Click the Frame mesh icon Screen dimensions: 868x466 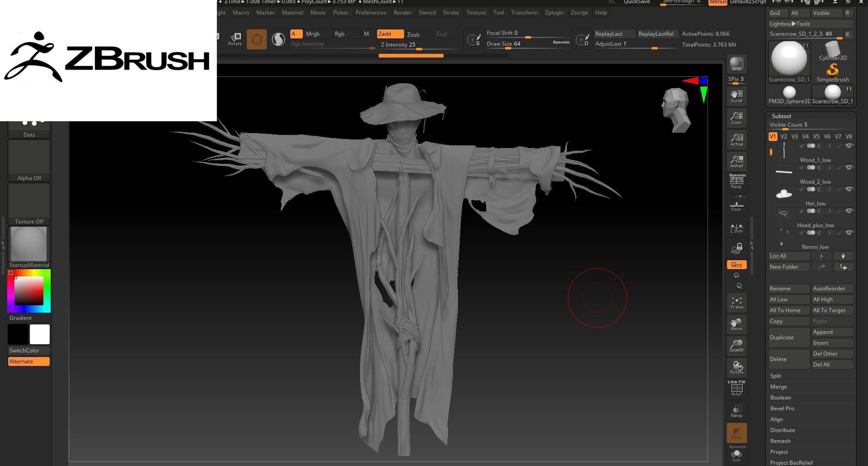736,302
